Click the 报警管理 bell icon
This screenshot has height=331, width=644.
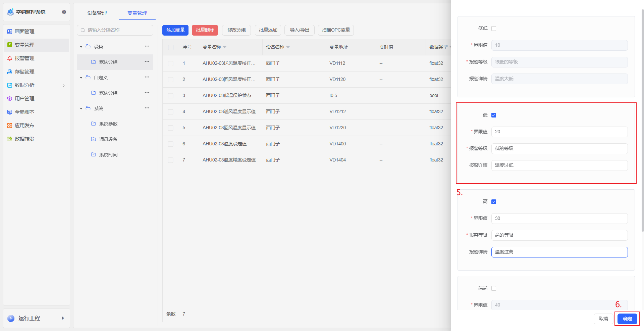(10, 58)
